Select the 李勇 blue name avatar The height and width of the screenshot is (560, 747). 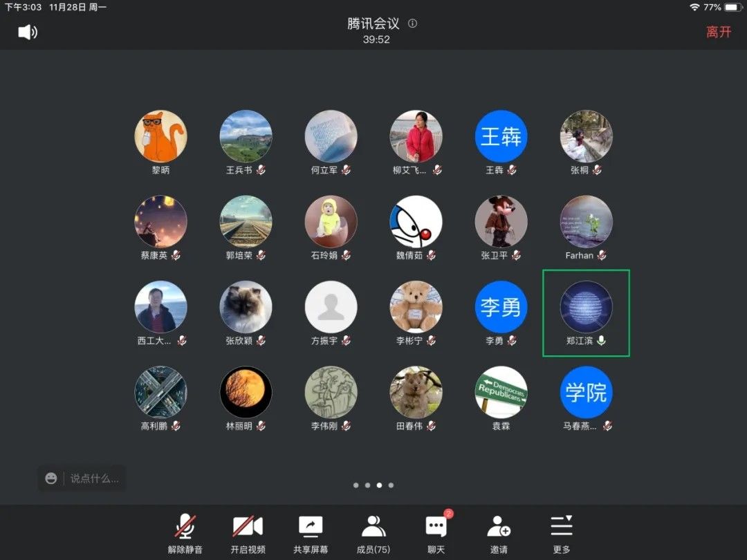[x=501, y=307]
